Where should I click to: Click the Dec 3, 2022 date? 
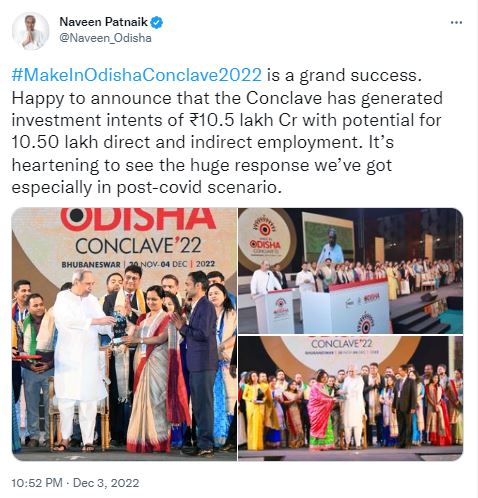(106, 483)
